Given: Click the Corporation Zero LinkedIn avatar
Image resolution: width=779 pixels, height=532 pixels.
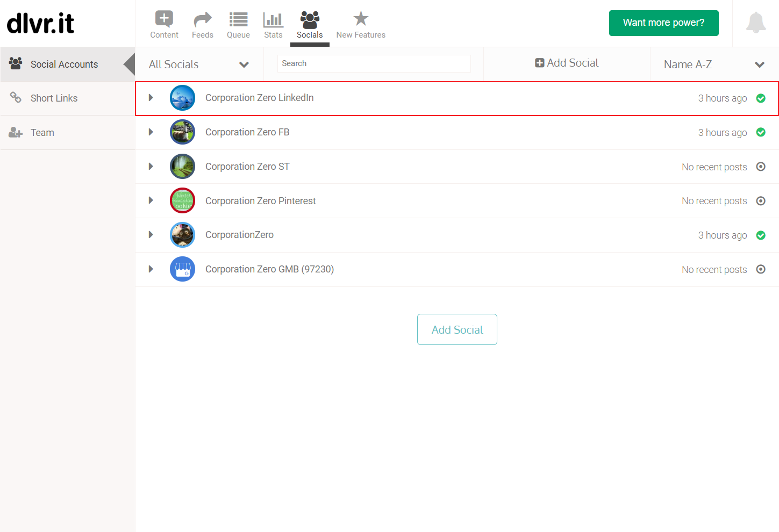Looking at the screenshot, I should (x=182, y=98).
